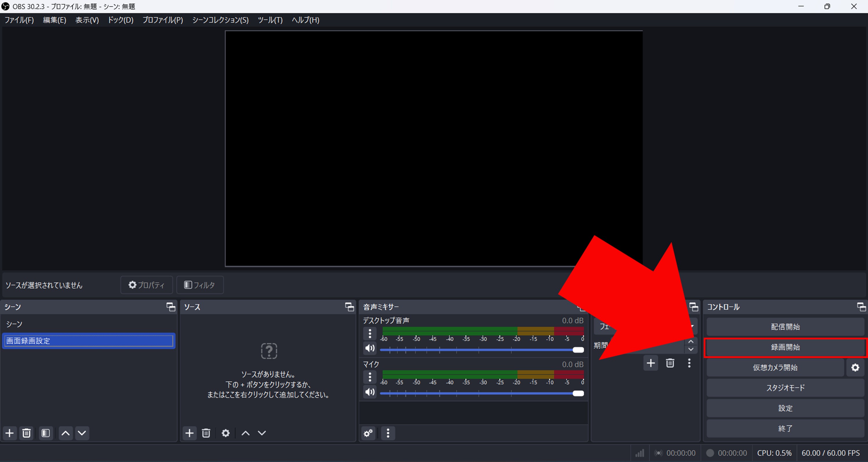Screen dimensions: 868x462
Task: Open Desktop audio three-dot options menu
Action: 370,334
